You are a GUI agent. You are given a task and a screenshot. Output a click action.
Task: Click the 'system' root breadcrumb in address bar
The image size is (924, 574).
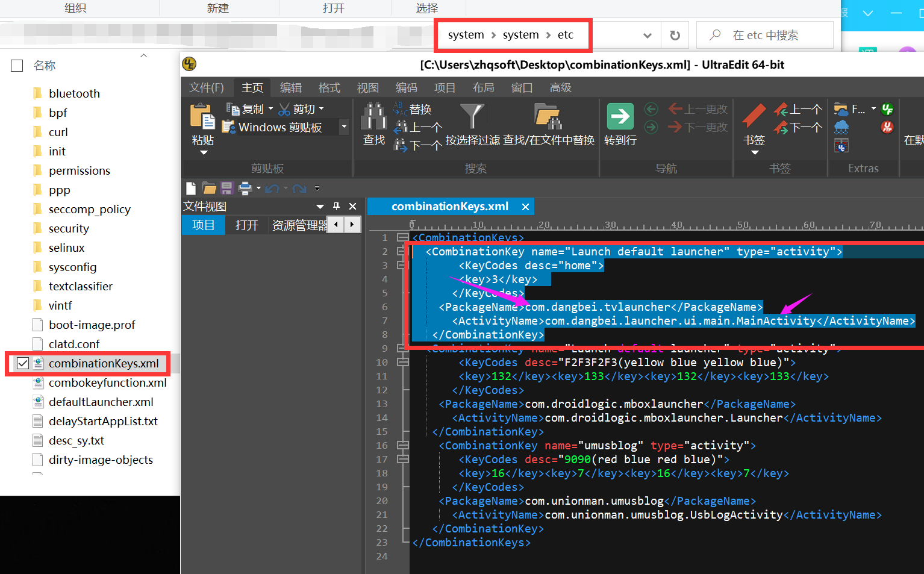click(x=466, y=35)
